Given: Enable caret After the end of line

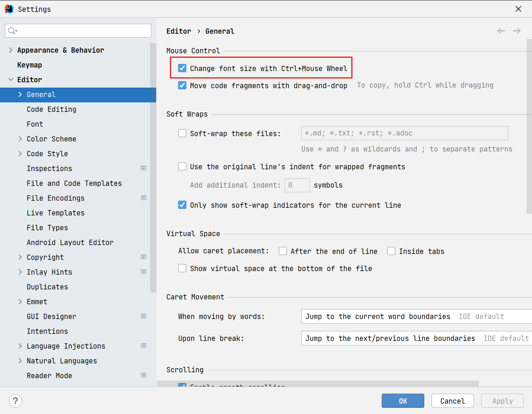Looking at the screenshot, I should click(283, 251).
